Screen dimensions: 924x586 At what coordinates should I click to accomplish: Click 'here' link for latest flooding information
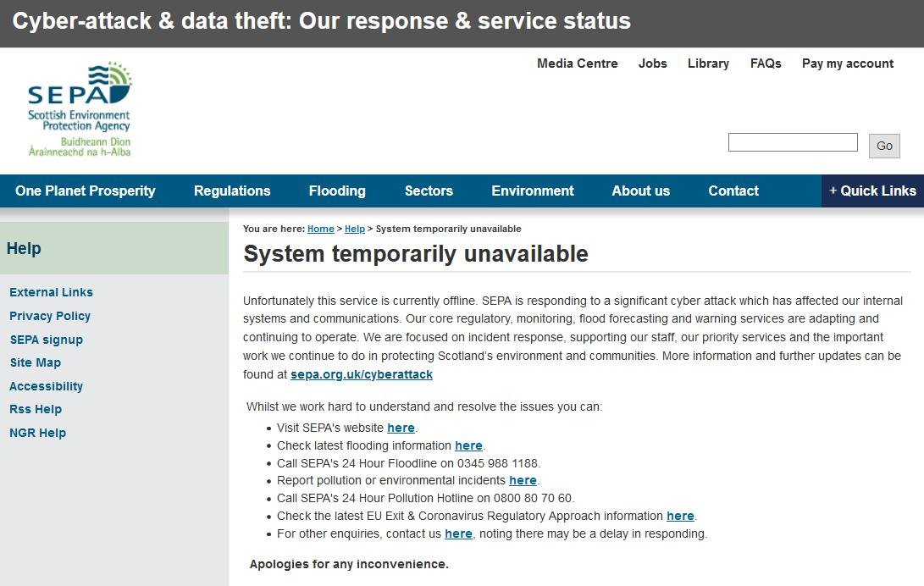(x=468, y=445)
